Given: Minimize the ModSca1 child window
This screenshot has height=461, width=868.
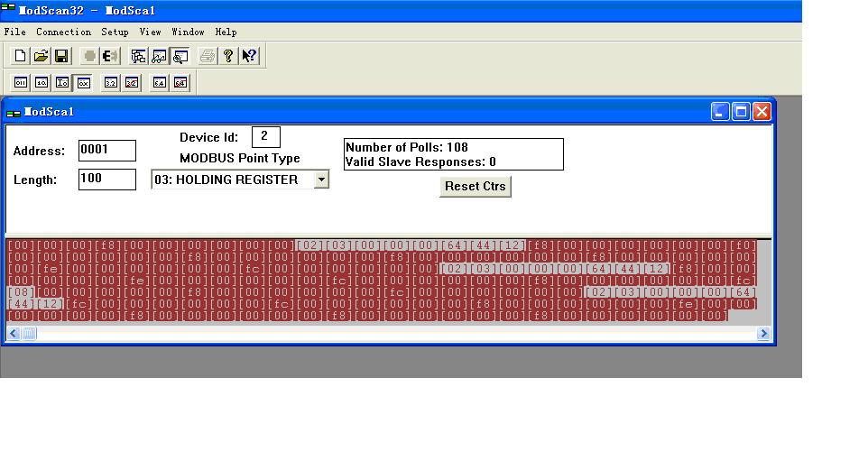Looking at the screenshot, I should pos(720,112).
